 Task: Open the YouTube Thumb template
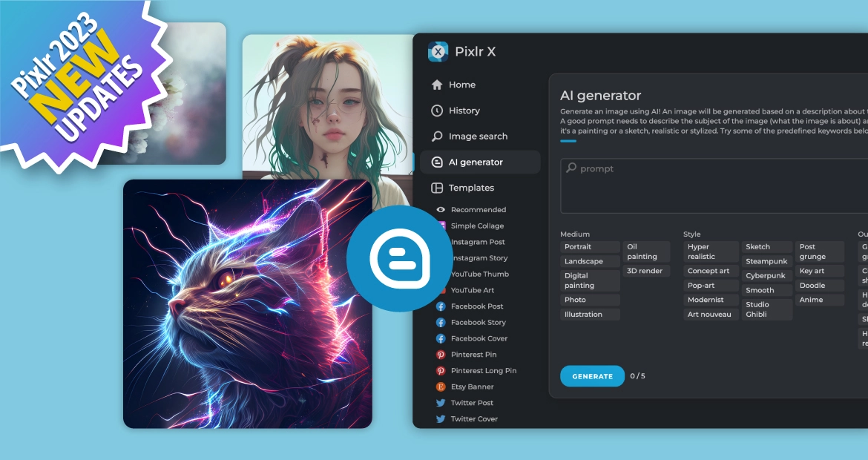(479, 275)
